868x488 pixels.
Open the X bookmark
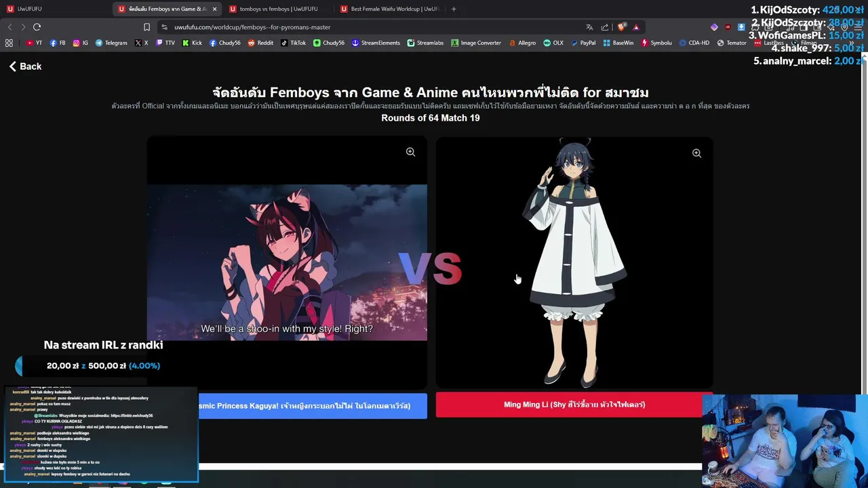click(x=141, y=43)
